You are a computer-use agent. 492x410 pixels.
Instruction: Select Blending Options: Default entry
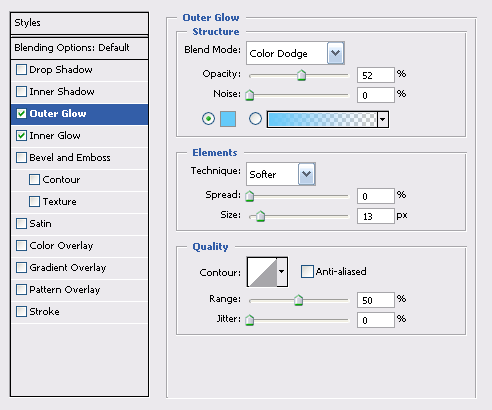tap(79, 48)
